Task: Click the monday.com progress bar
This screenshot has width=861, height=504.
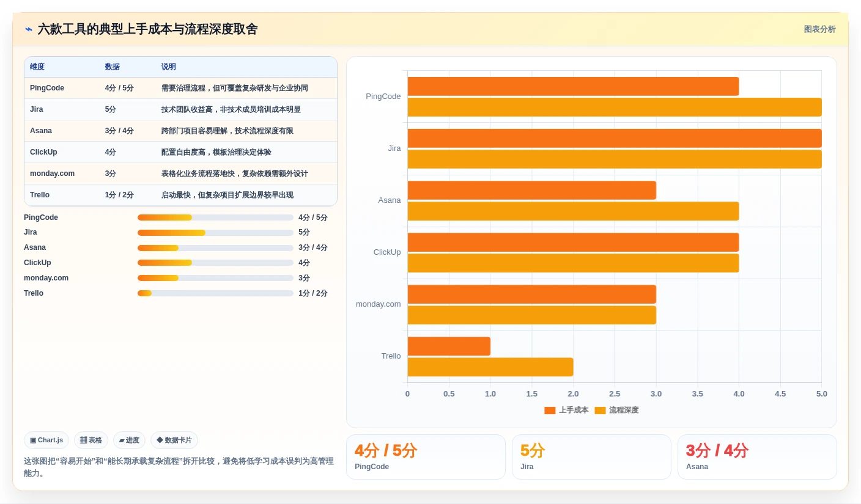Action: (x=215, y=278)
